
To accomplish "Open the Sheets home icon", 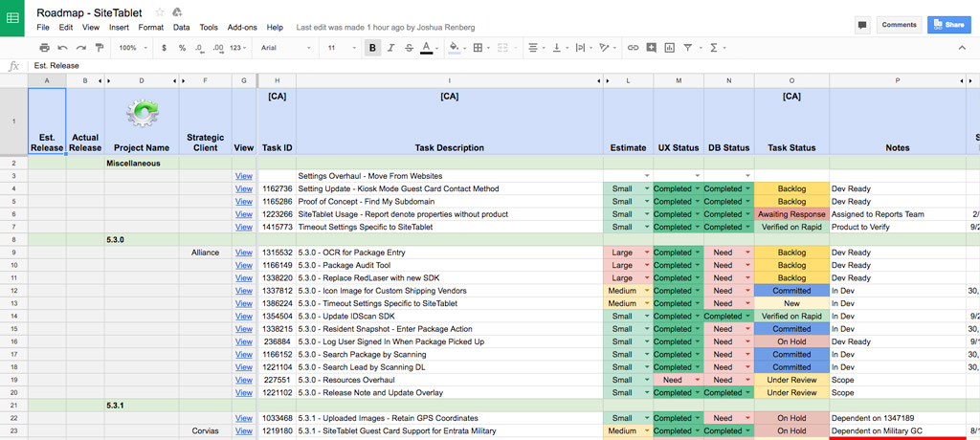I will point(11,18).
